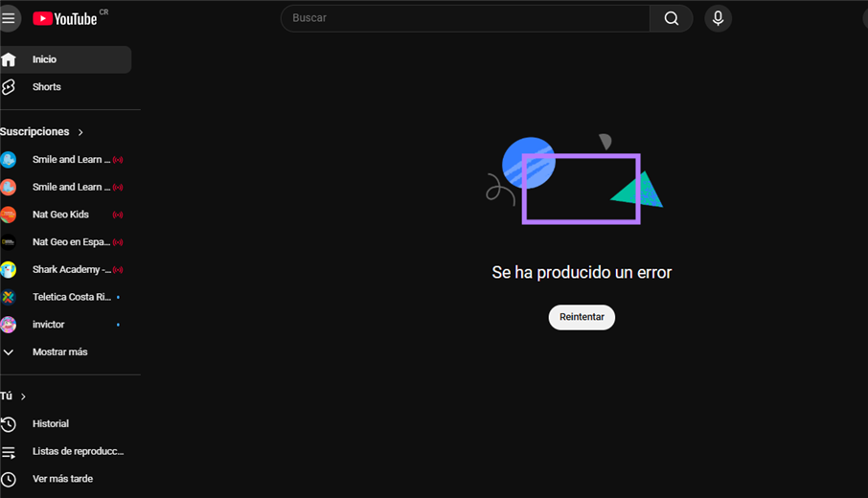Image resolution: width=868 pixels, height=498 pixels.
Task: Click the Shorts icon
Action: [x=9, y=87]
